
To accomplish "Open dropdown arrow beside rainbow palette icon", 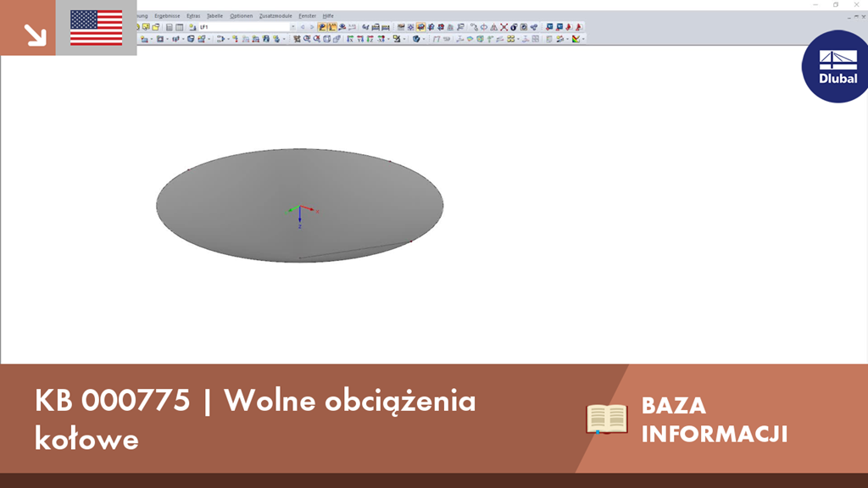I will (583, 39).
